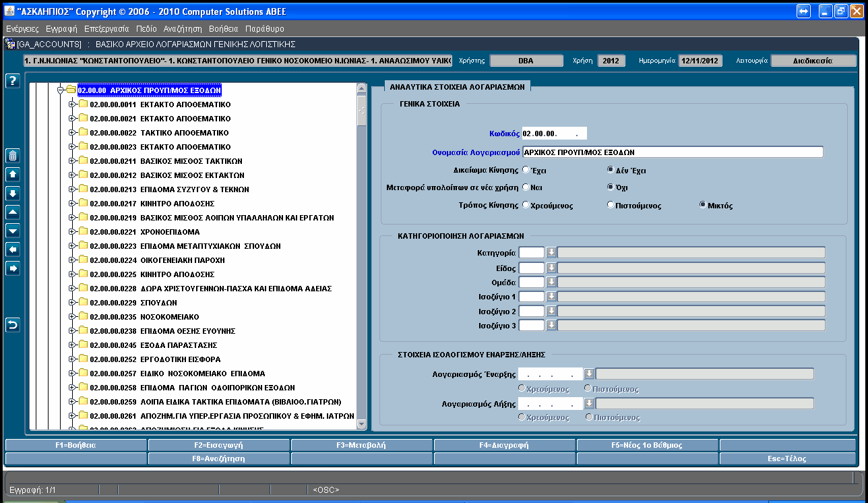Select the Μικτός radio button
868x503 pixels.
click(704, 205)
